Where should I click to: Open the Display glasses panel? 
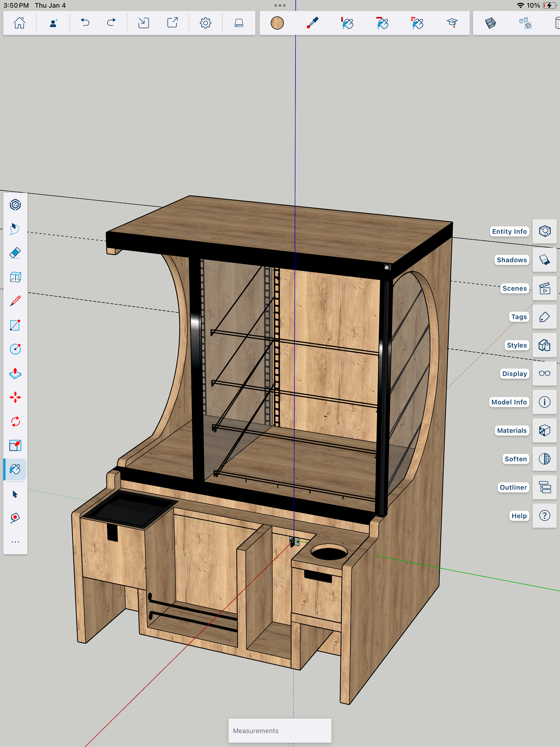(545, 373)
